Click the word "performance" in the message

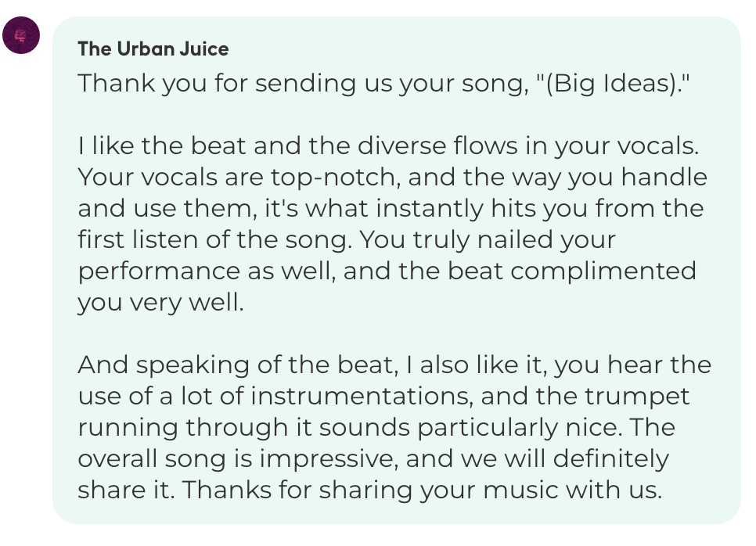[159, 271]
